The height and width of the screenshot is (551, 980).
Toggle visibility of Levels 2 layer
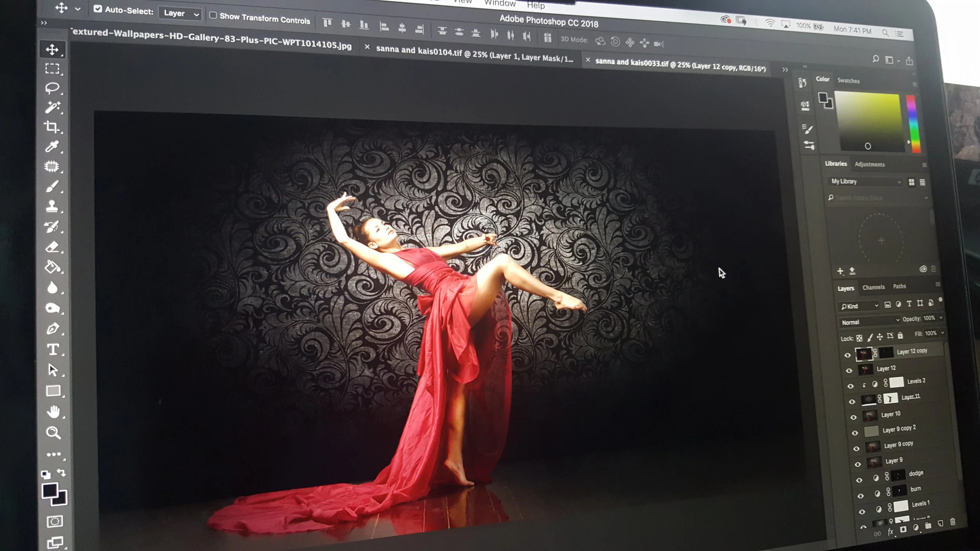pyautogui.click(x=850, y=386)
